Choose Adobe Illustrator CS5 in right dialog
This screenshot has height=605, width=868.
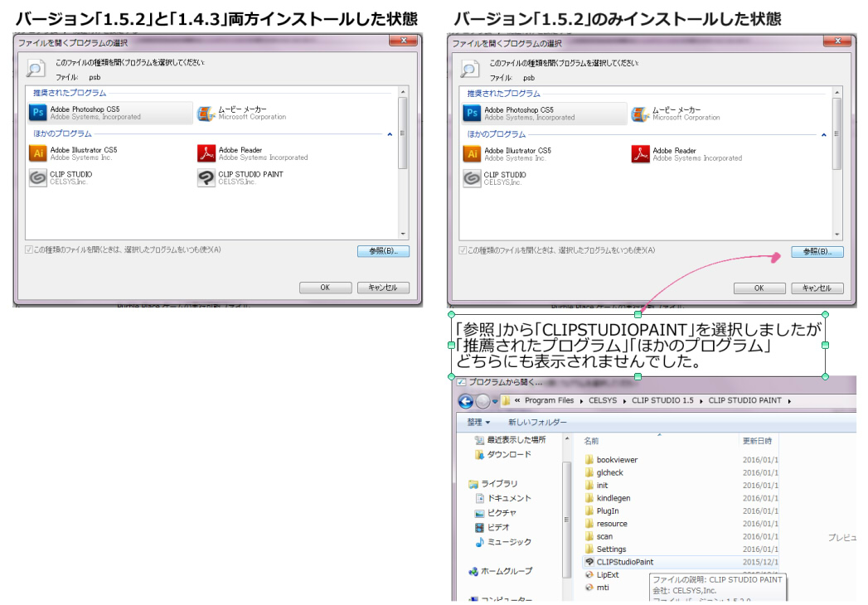pos(507,154)
